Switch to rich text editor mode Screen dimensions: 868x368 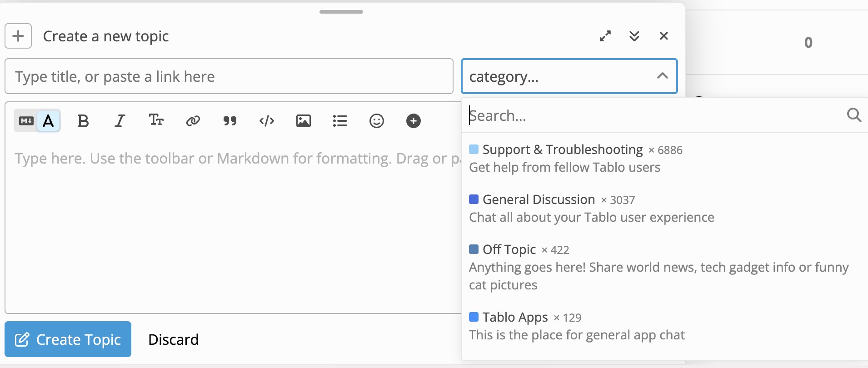coord(49,121)
